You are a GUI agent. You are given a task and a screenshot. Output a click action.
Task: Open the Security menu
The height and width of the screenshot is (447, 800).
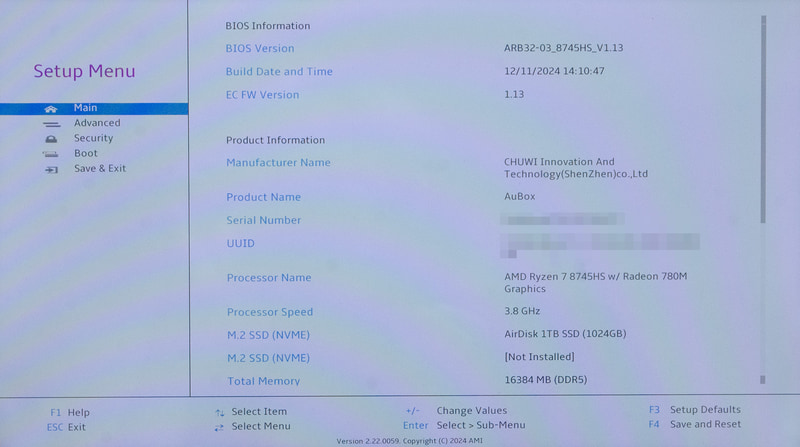(93, 138)
